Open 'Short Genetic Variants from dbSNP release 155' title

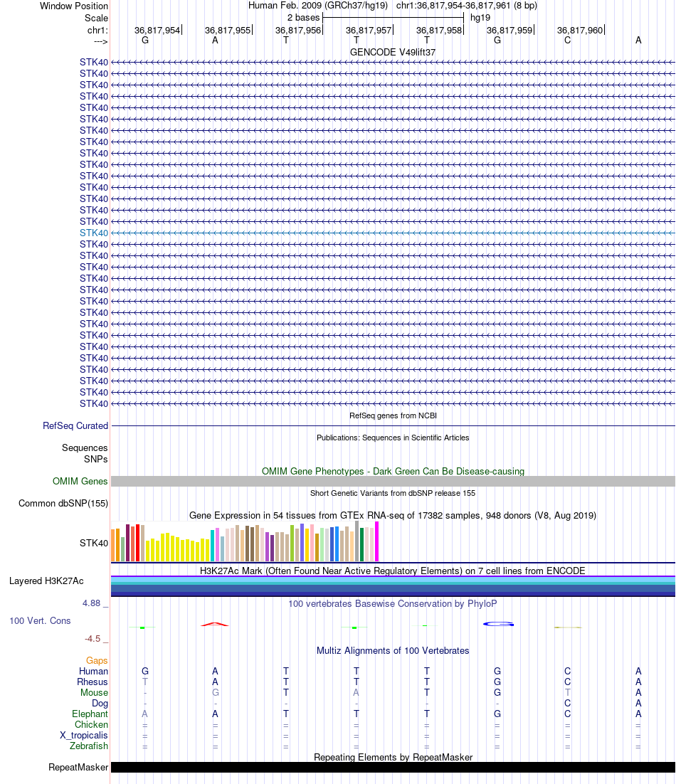[393, 493]
